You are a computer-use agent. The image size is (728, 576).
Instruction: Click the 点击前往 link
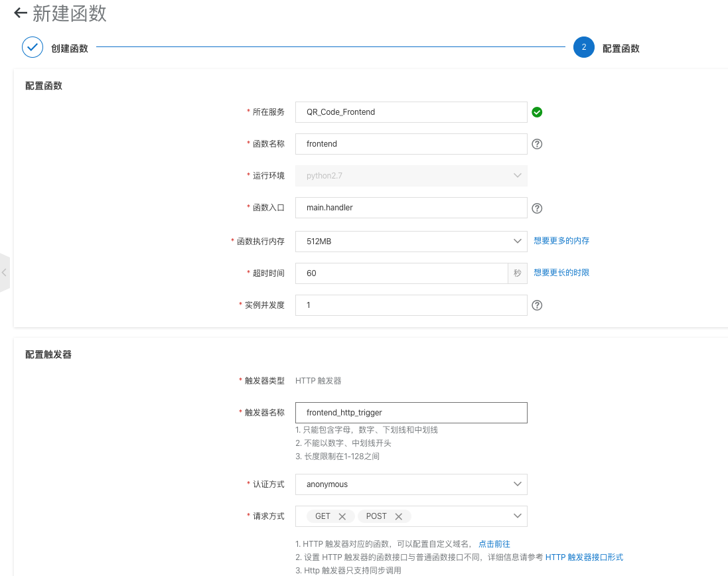(494, 544)
